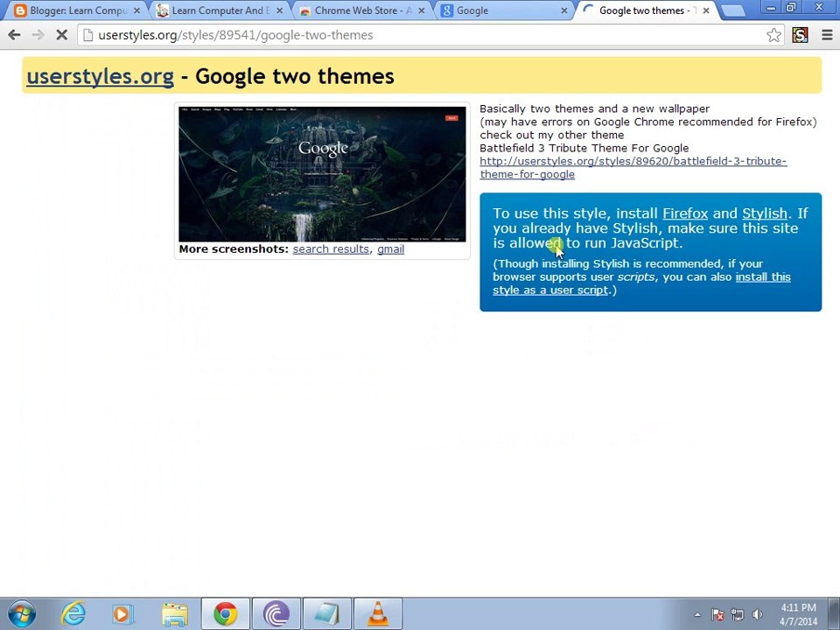Open VLC media player cone icon
840x630 pixels.
378,614
